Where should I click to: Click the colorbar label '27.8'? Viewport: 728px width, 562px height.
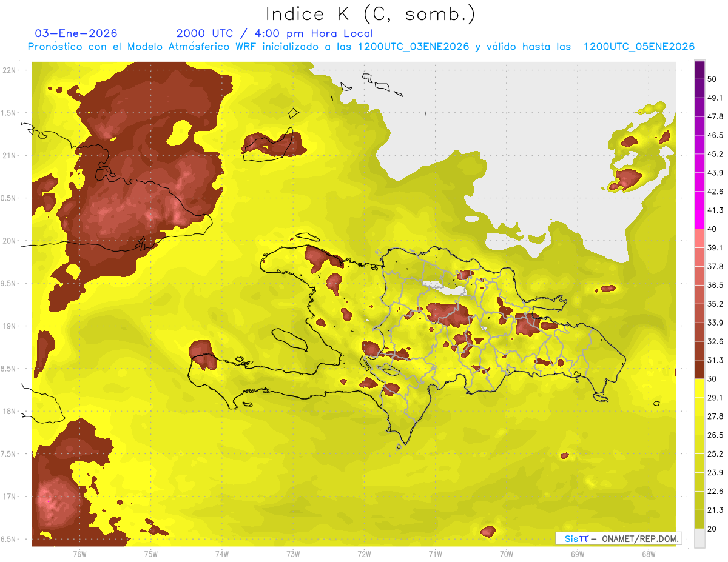point(715,416)
